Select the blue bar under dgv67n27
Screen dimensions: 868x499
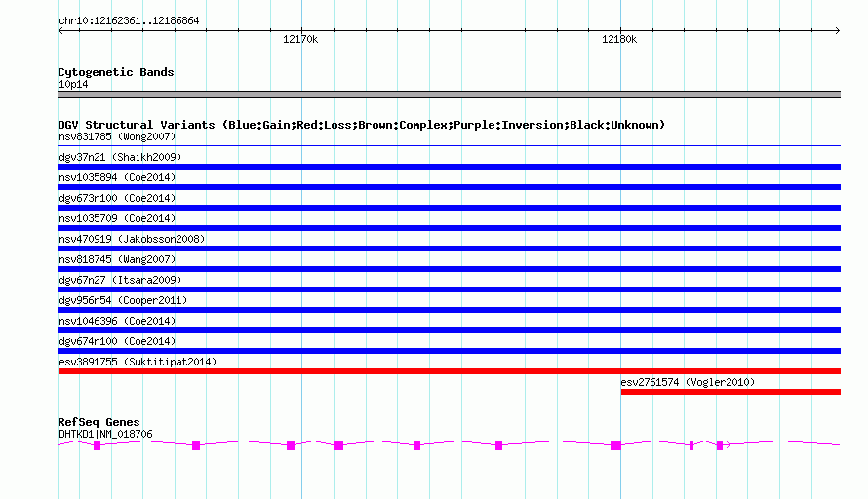(x=449, y=289)
